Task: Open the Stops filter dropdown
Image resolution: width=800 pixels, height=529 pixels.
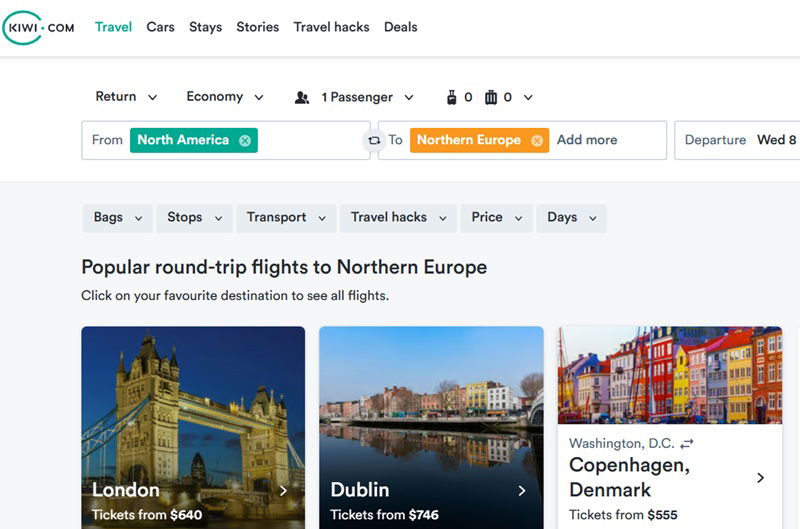Action: 194,218
